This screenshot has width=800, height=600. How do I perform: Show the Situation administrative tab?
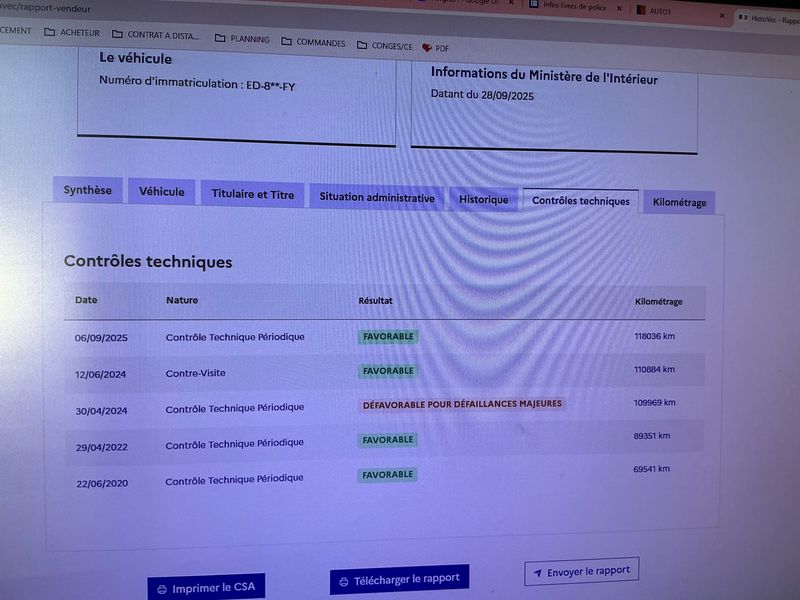click(x=377, y=198)
